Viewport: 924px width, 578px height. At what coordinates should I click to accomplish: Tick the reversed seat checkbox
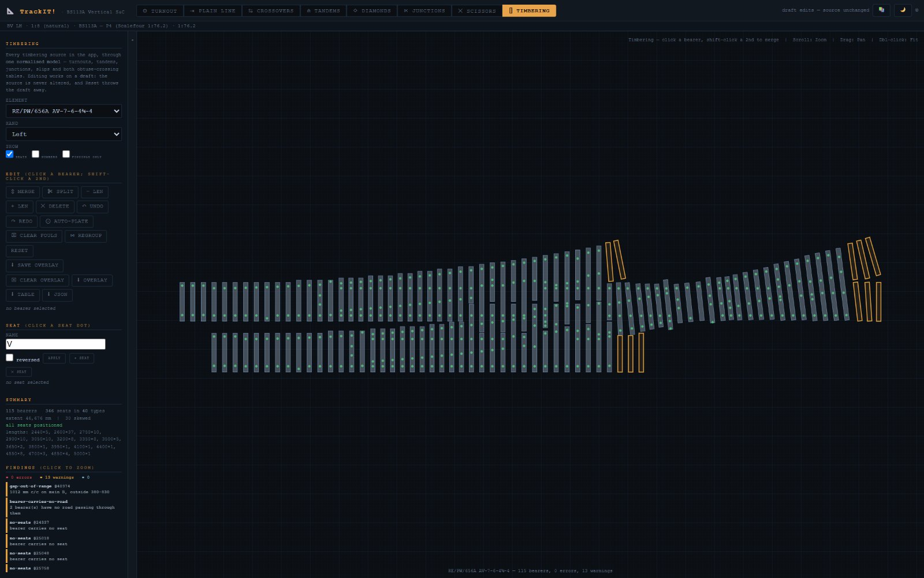click(x=10, y=358)
